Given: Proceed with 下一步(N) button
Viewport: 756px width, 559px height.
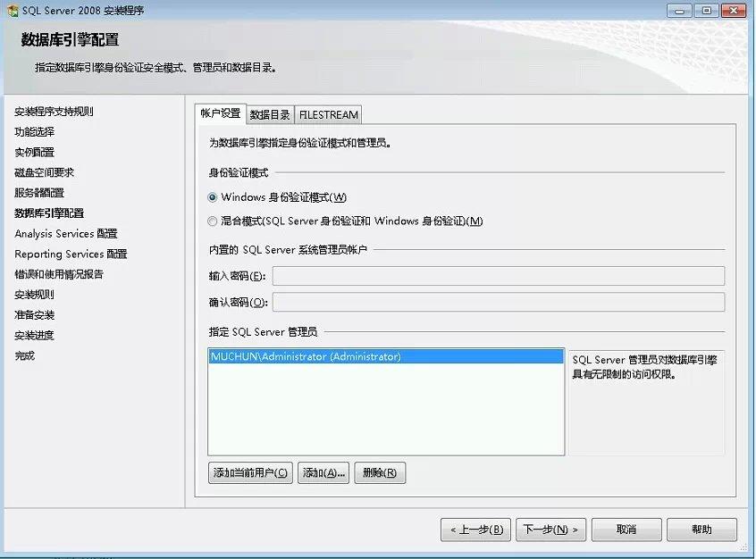Looking at the screenshot, I should (x=551, y=530).
